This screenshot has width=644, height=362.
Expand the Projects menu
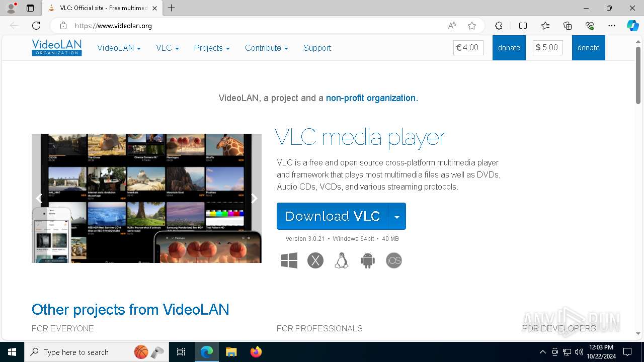(212, 48)
